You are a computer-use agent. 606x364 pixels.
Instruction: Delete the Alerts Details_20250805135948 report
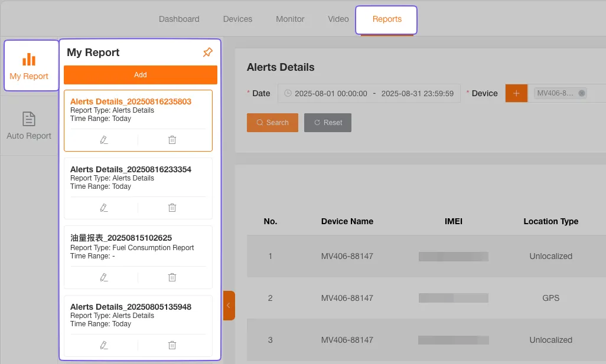click(x=172, y=345)
